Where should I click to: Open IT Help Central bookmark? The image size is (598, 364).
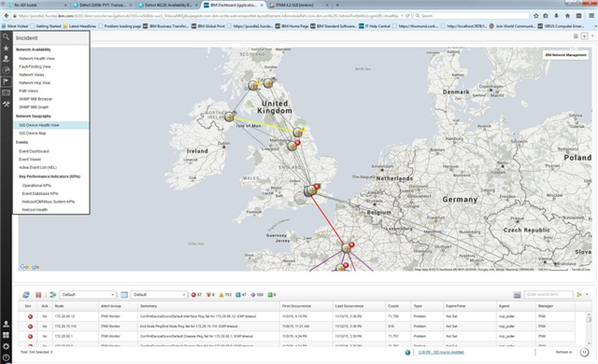click(375, 26)
